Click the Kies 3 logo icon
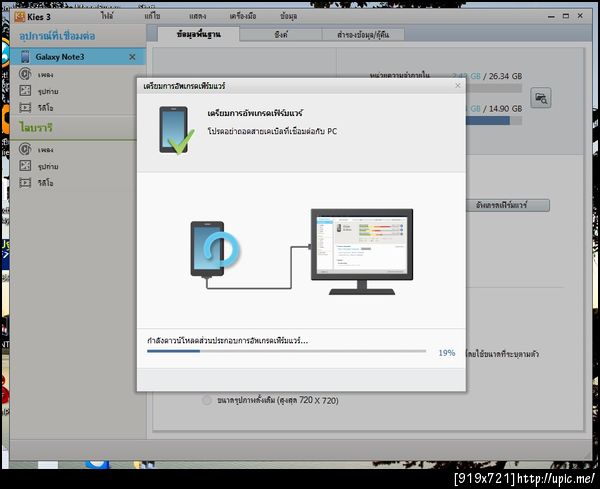 [x=20, y=17]
